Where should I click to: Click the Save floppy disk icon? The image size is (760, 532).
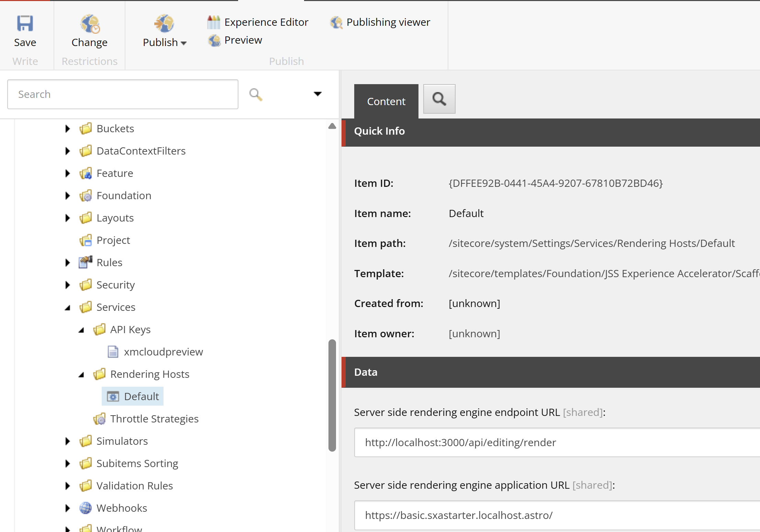pyautogui.click(x=25, y=24)
